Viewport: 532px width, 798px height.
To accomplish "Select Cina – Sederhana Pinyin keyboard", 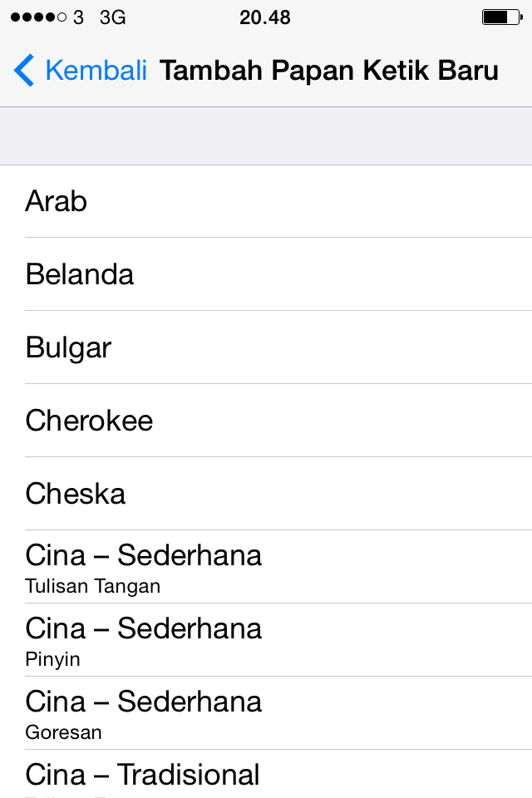I will click(266, 638).
